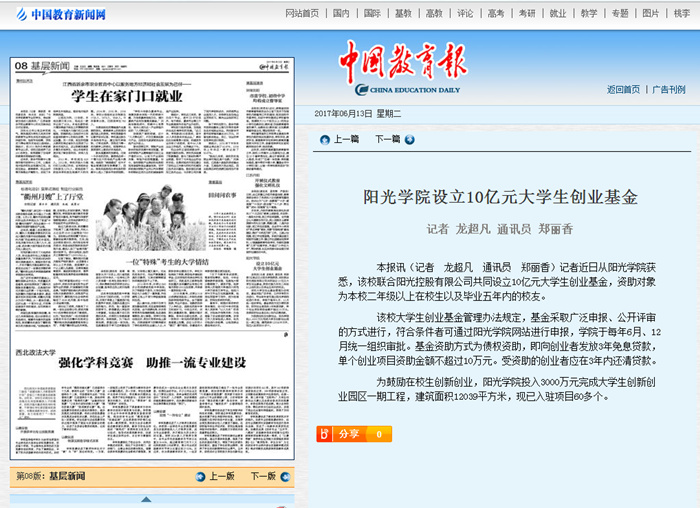Go to next page 下一版

pyautogui.click(x=263, y=476)
